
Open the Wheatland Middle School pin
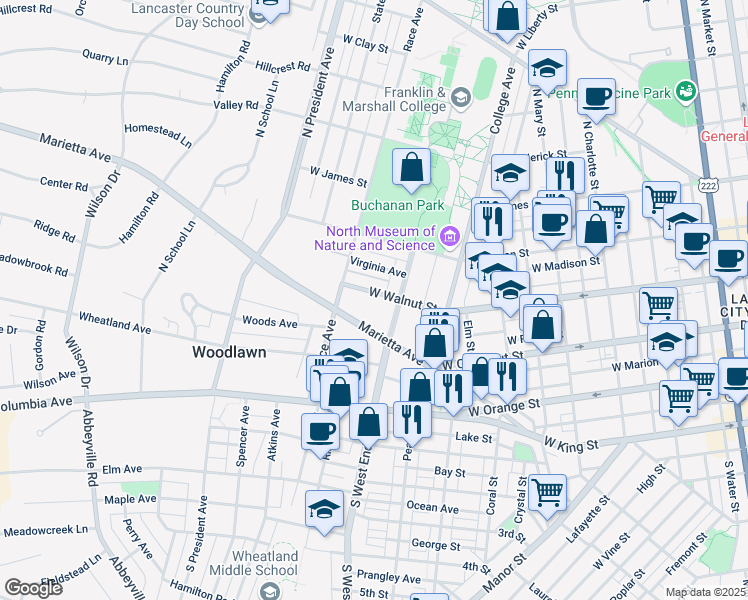coord(268,590)
